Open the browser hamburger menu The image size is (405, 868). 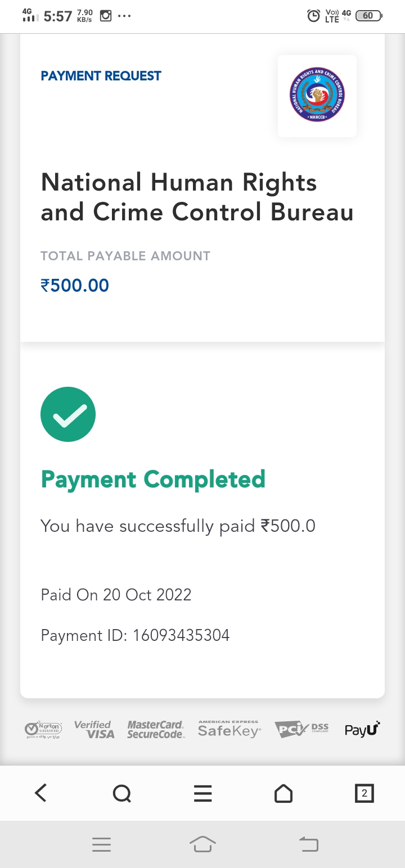[x=202, y=793]
